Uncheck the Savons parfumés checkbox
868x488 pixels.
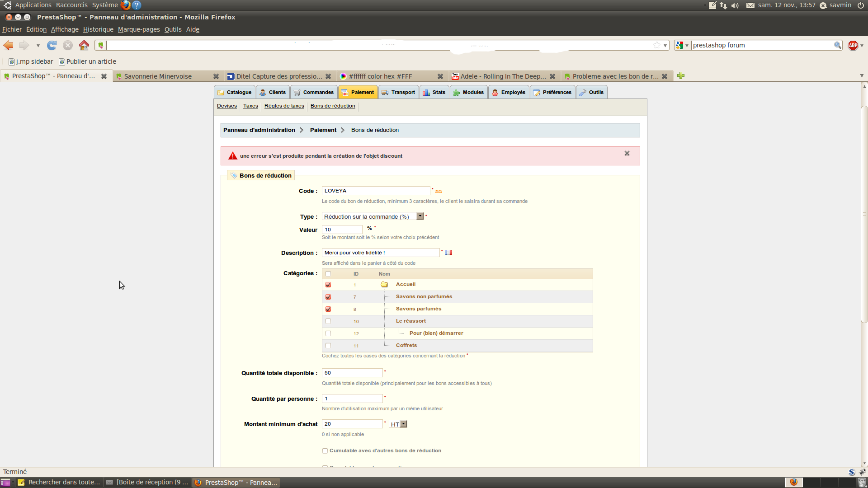tap(328, 309)
